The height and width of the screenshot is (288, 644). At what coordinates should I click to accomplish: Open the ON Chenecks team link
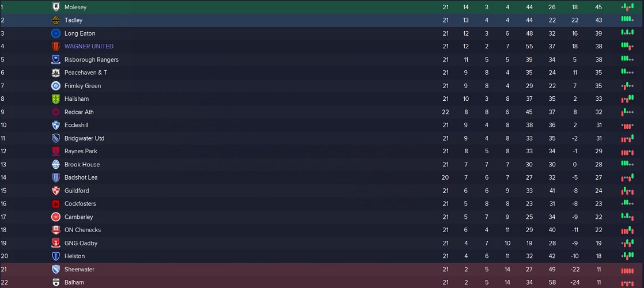click(x=82, y=230)
